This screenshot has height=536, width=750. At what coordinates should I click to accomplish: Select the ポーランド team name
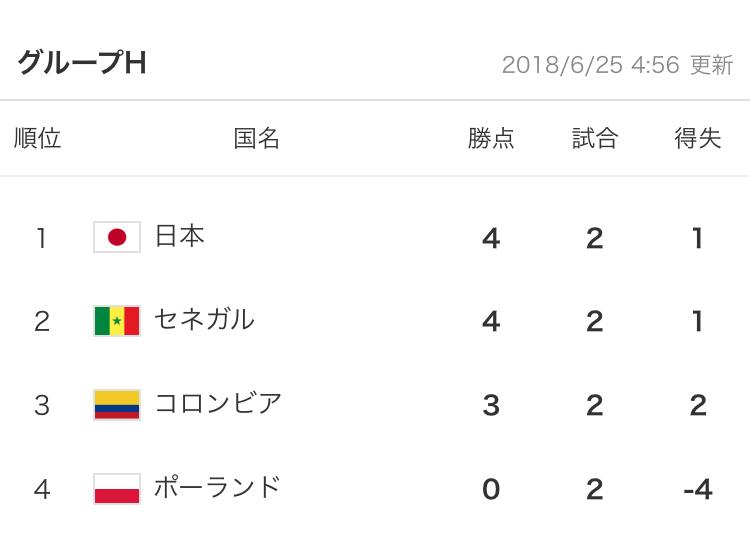click(217, 488)
